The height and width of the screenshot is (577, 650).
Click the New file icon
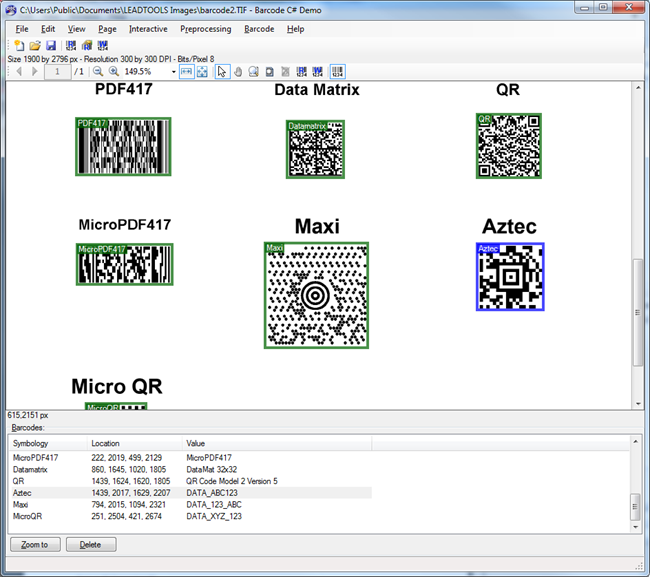click(x=20, y=45)
